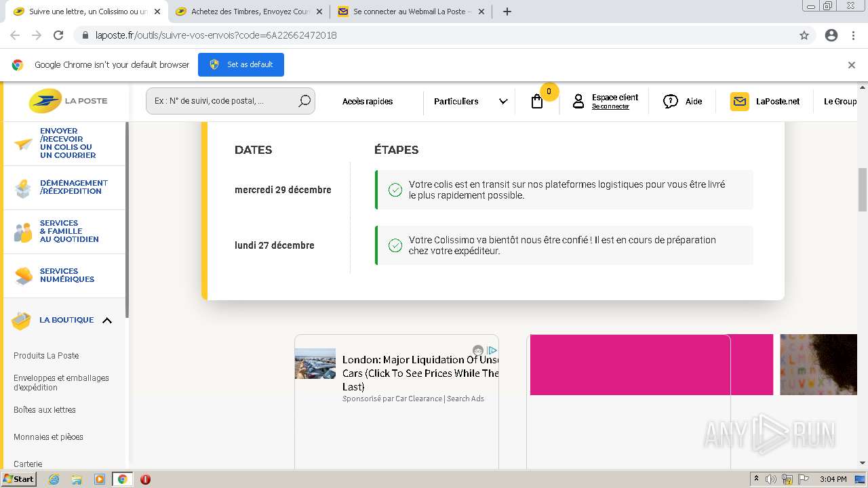Open Déménagement/Réexpédition menu
This screenshot has width=868, height=488.
click(x=64, y=188)
